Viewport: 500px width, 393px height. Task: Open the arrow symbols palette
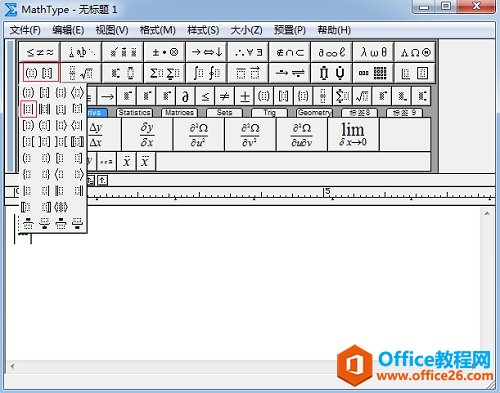[206, 52]
